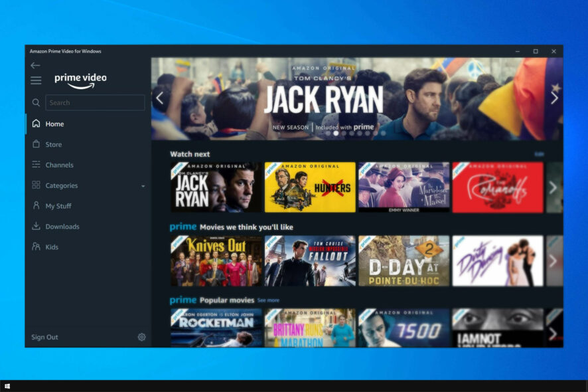Click the Edit link for Watch next
Image resolution: width=588 pixels, height=392 pixels.
540,154
